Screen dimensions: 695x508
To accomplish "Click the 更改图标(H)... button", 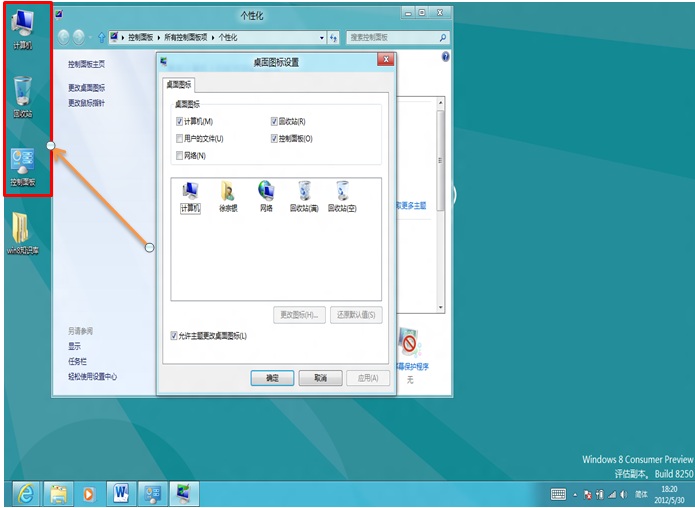I will click(x=299, y=315).
